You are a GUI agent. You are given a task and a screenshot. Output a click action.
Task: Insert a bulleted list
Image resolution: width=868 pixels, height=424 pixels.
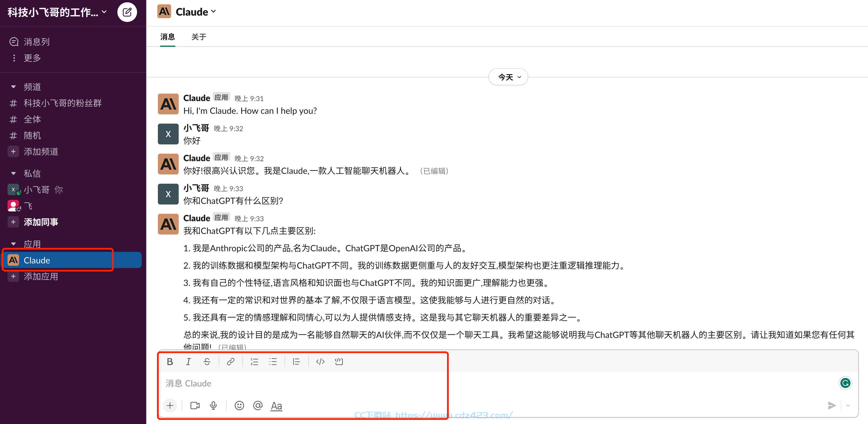273,361
